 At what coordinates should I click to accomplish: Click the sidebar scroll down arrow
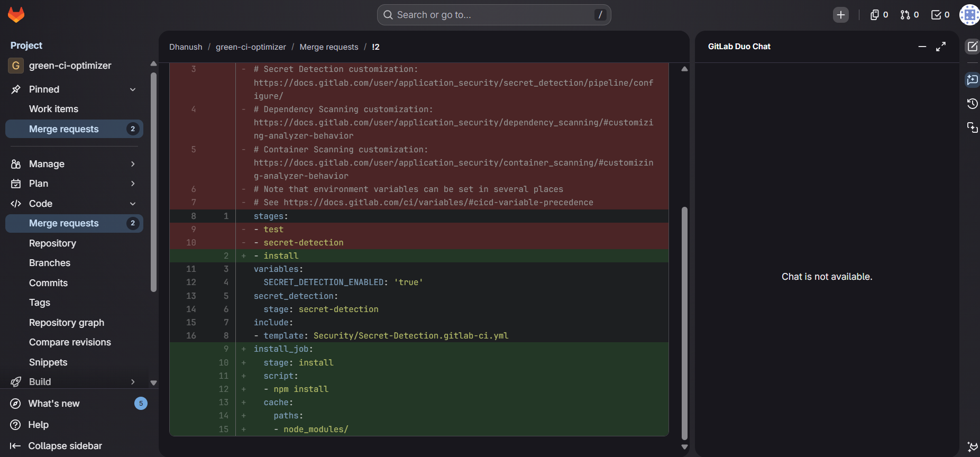(x=154, y=382)
